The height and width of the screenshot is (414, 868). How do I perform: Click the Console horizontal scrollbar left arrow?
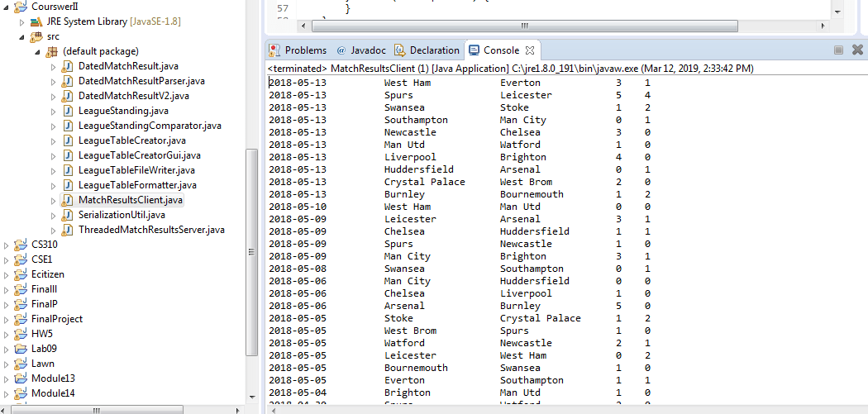tap(272, 410)
